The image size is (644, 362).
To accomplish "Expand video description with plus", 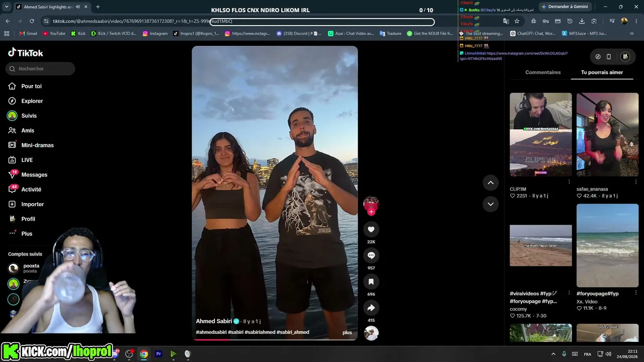I will pyautogui.click(x=347, y=332).
